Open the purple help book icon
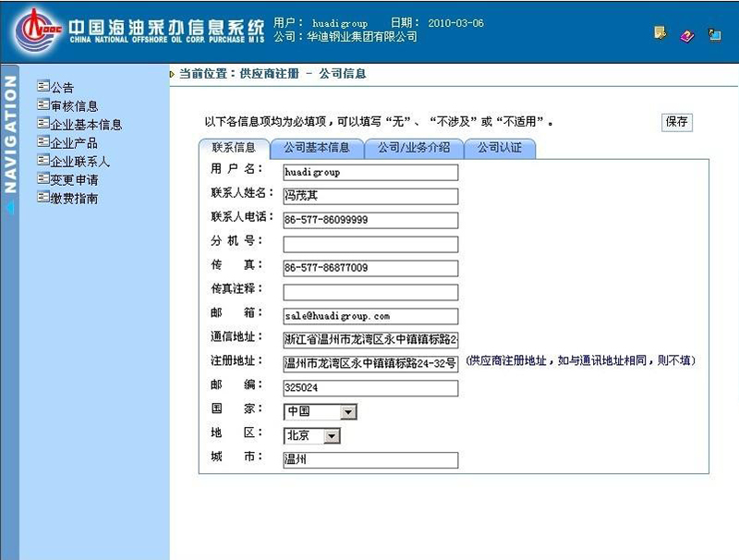739x560 pixels. coord(685,35)
